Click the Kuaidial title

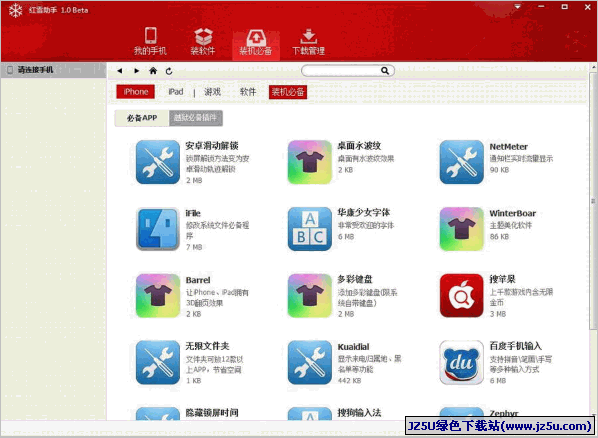coord(354,347)
